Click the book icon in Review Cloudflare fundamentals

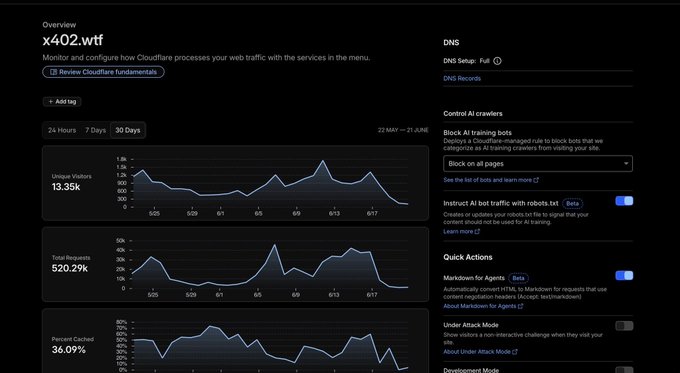(x=53, y=72)
